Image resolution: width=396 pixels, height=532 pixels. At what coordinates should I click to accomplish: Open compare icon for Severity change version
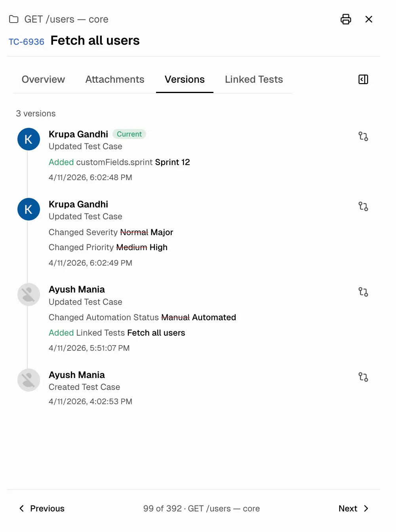click(363, 207)
